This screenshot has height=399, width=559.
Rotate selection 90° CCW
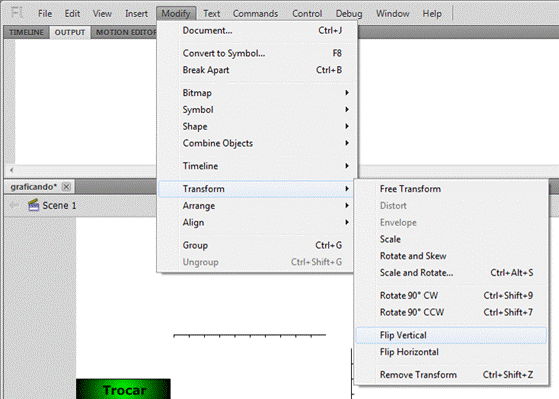[x=451, y=312]
